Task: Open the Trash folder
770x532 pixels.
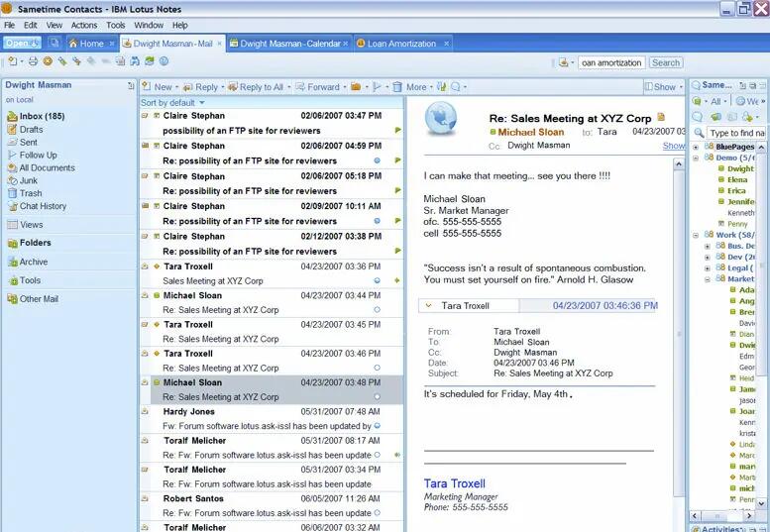Action: pos(31,193)
